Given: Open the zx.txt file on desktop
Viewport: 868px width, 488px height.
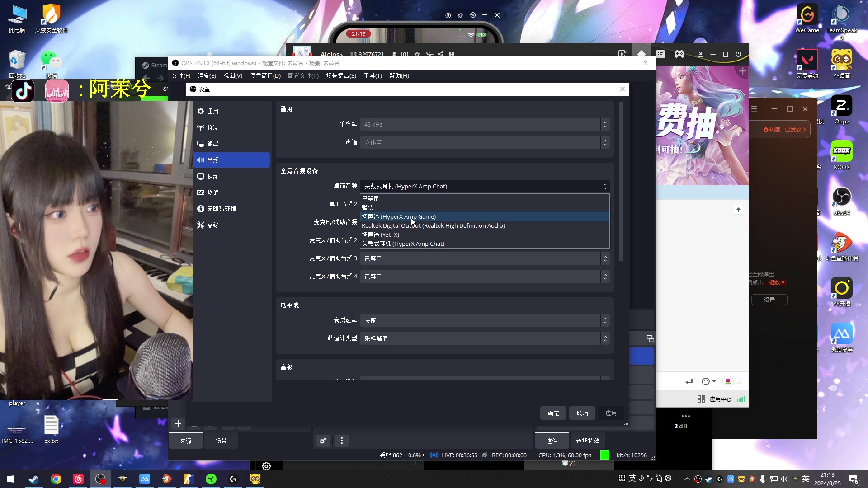Looking at the screenshot, I should (51, 429).
